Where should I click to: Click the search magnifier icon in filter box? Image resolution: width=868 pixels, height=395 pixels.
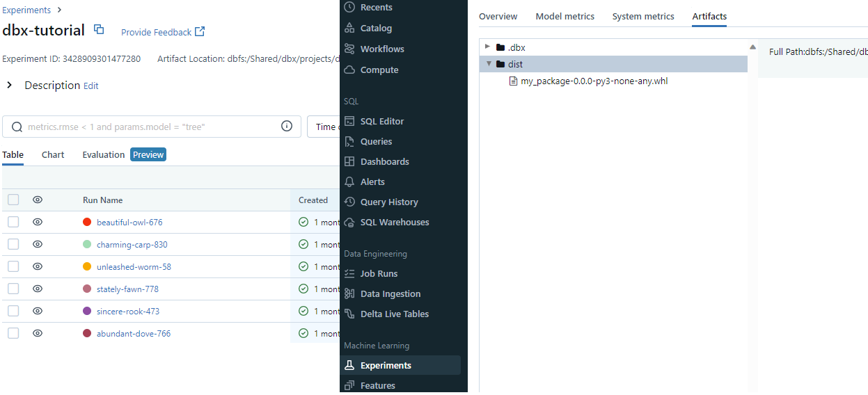coord(17,127)
